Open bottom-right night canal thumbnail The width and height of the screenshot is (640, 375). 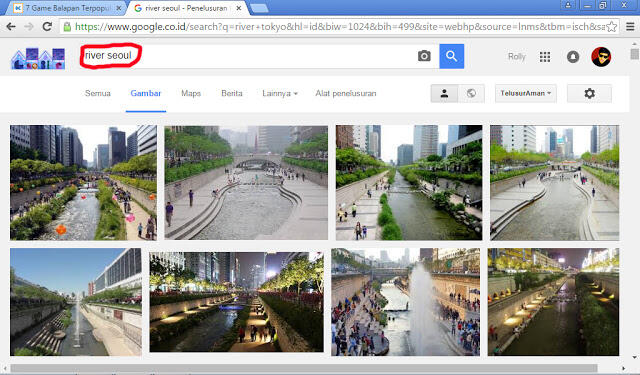(553, 302)
